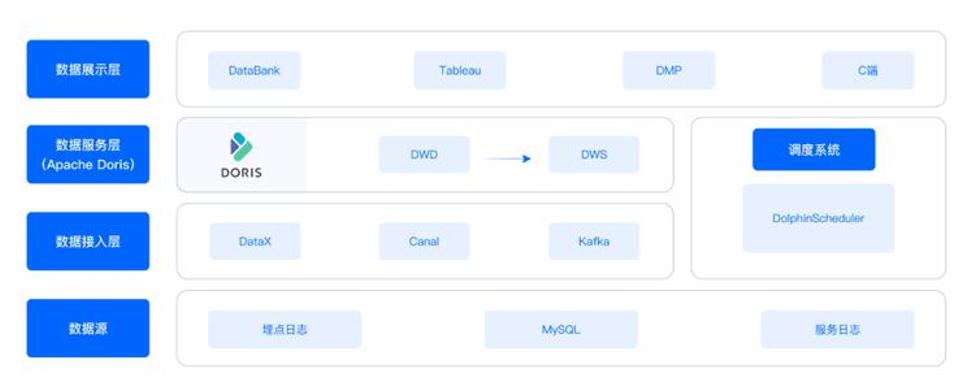Click the Kafka box

[x=594, y=241]
